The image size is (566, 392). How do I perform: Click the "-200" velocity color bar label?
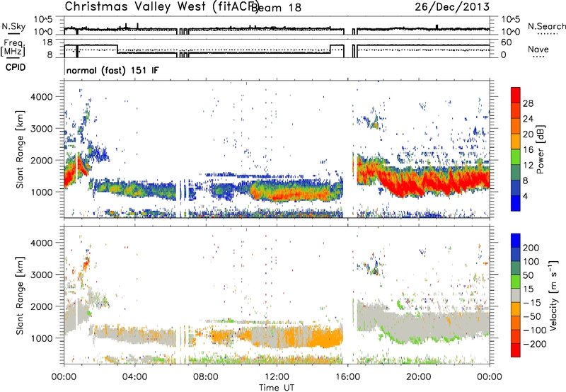coord(535,345)
